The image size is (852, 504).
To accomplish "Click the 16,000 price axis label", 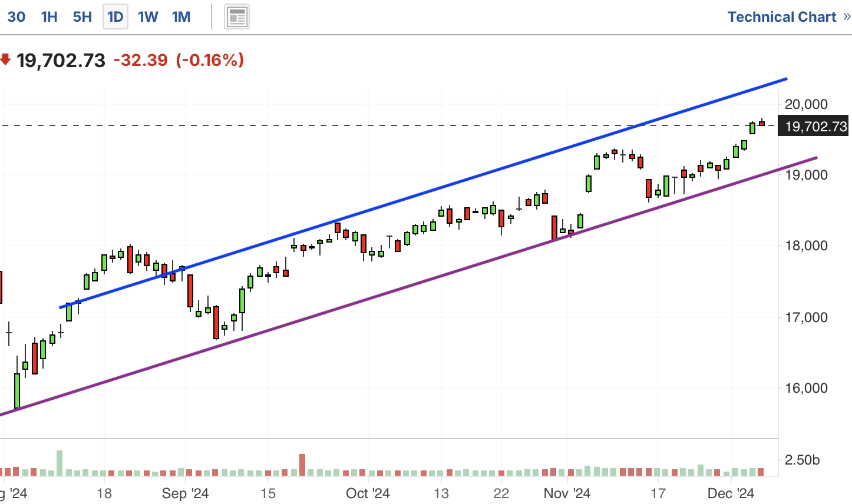I will click(806, 387).
